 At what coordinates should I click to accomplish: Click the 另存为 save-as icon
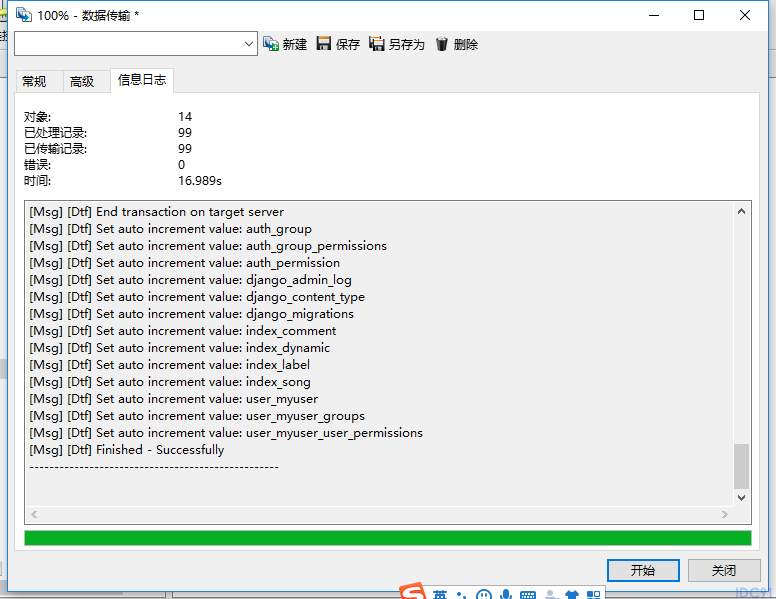coord(377,44)
